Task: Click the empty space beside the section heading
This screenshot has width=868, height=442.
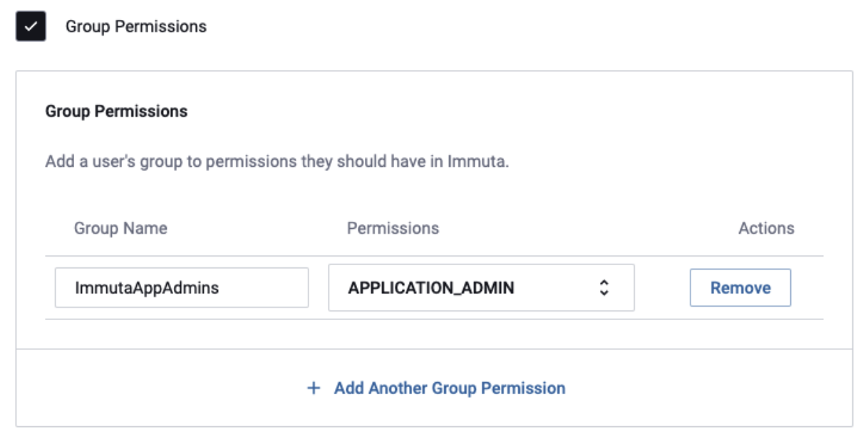Action: coord(499,112)
